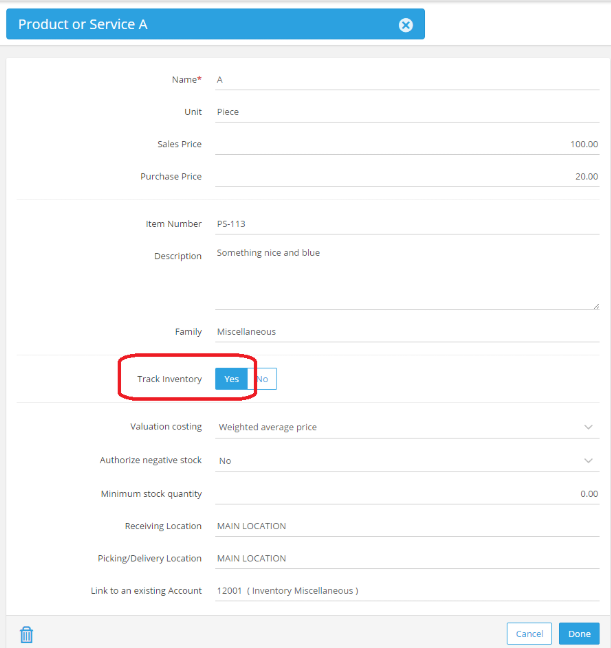Click into the Name field
This screenshot has height=648, width=611.
click(x=407, y=80)
